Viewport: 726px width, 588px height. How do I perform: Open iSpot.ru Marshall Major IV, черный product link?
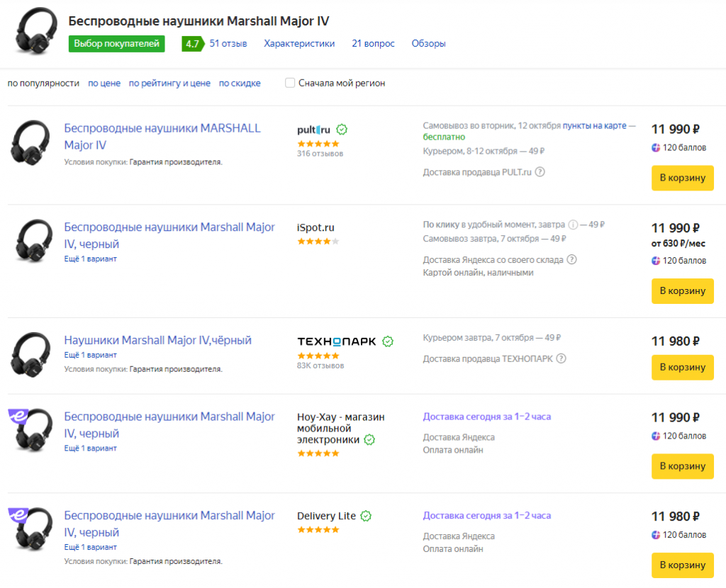pyautogui.click(x=169, y=235)
